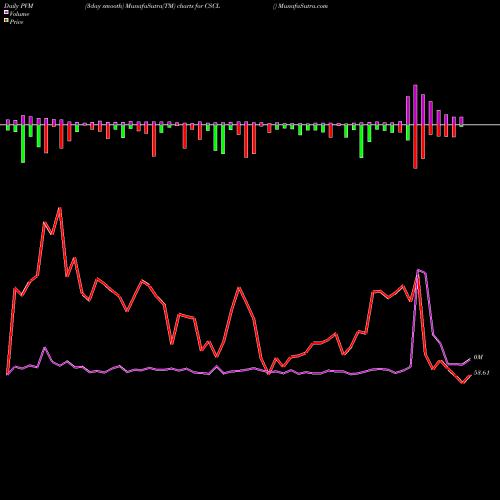500x500 pixels.
Task: Click the highest peak of red price line
Action: point(60,208)
